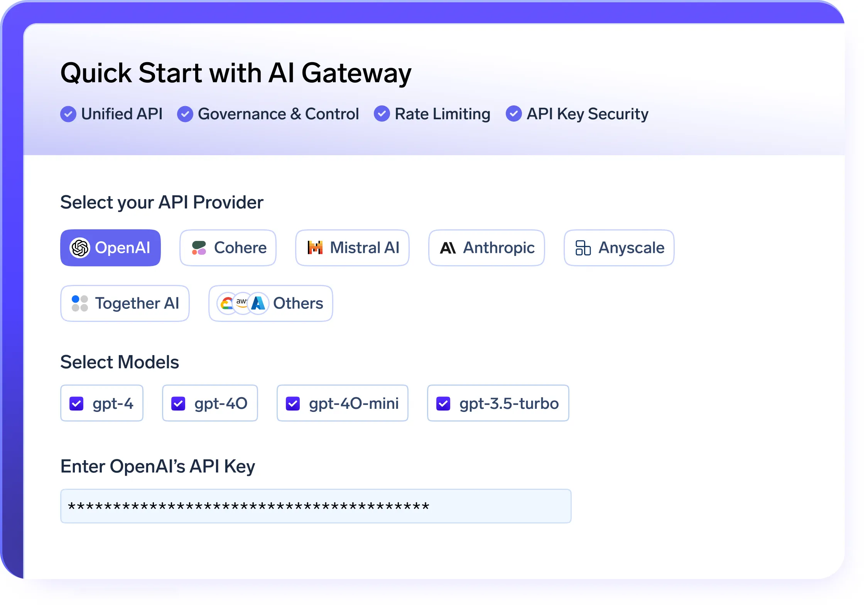Uncheck the gpt-4 model checkbox
This screenshot has height=608, width=868.
76,404
